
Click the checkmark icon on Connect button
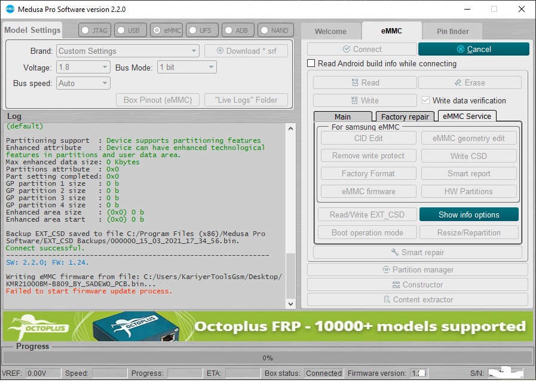click(347, 49)
